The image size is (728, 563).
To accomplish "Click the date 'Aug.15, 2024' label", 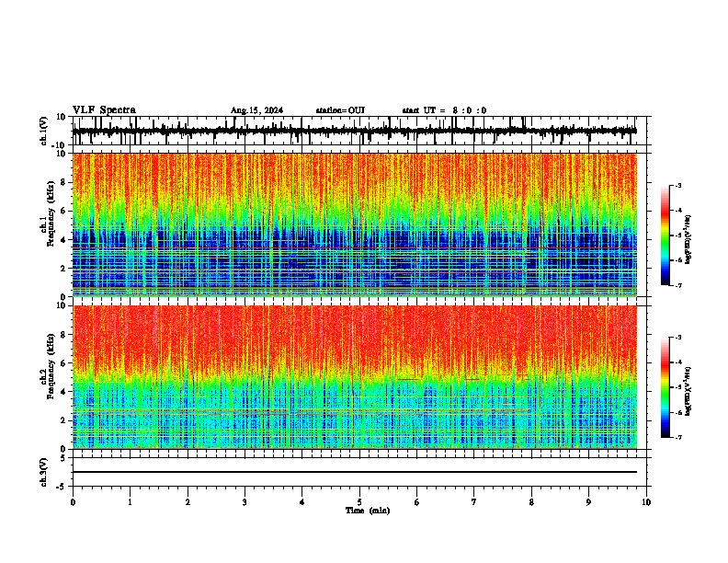I will (256, 110).
